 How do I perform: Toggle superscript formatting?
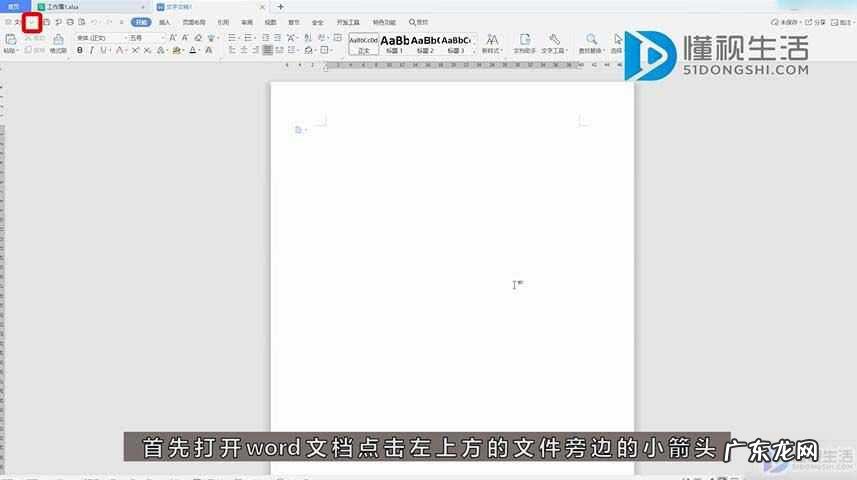coord(135,50)
